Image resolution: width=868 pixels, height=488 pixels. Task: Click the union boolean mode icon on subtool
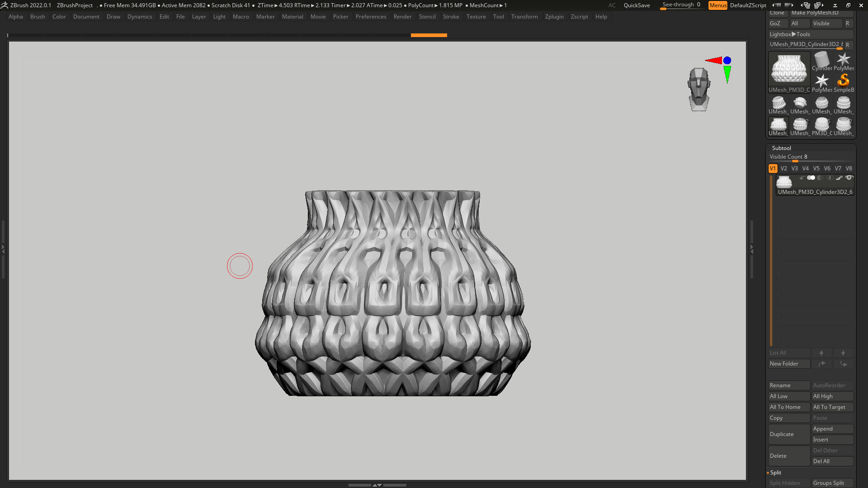point(811,178)
